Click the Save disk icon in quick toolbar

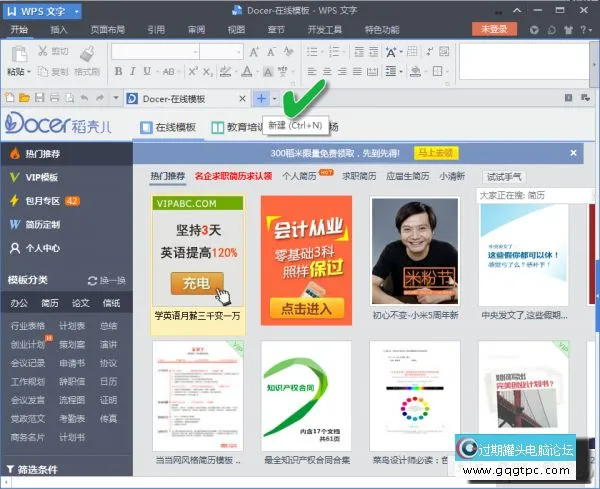39,98
